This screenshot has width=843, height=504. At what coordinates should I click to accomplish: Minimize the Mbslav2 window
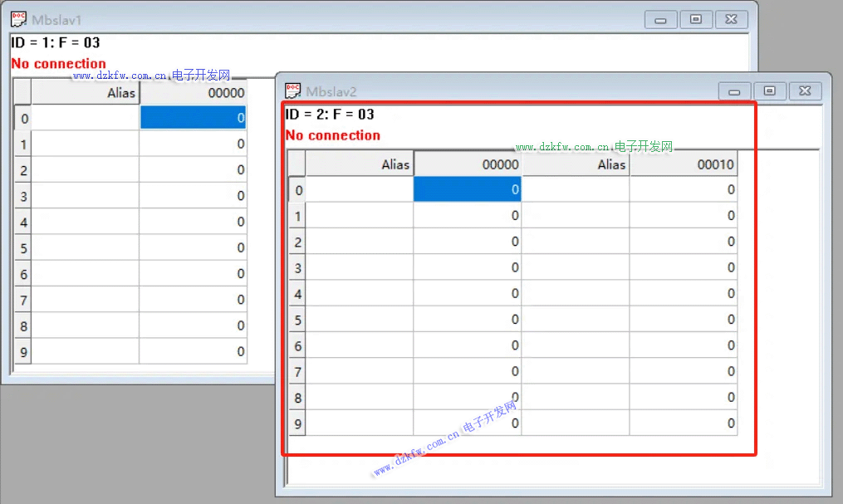click(734, 91)
